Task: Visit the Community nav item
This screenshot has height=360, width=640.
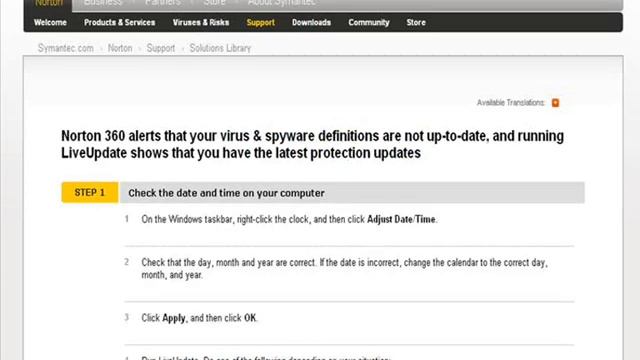Action: click(369, 23)
